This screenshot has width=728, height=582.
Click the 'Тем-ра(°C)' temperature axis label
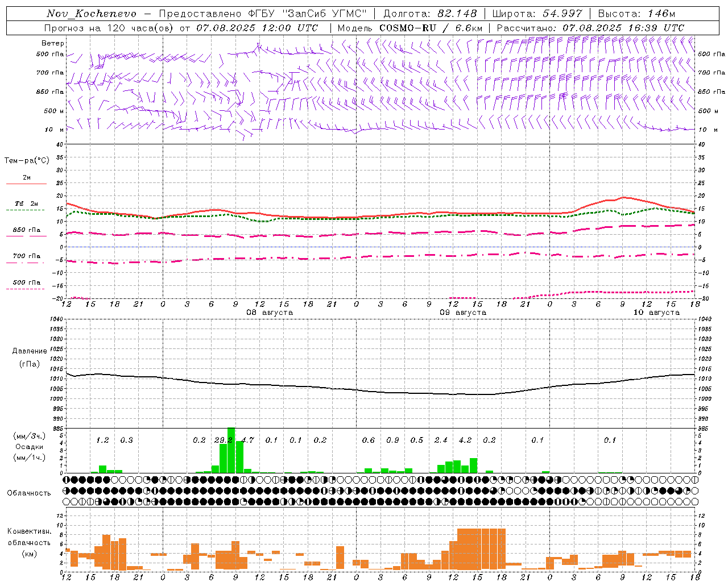(x=27, y=161)
